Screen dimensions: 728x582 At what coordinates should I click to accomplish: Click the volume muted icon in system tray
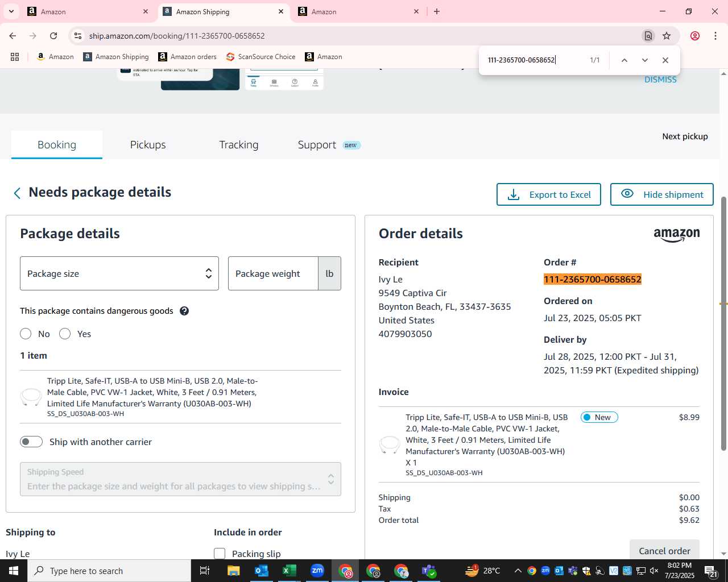(x=654, y=571)
